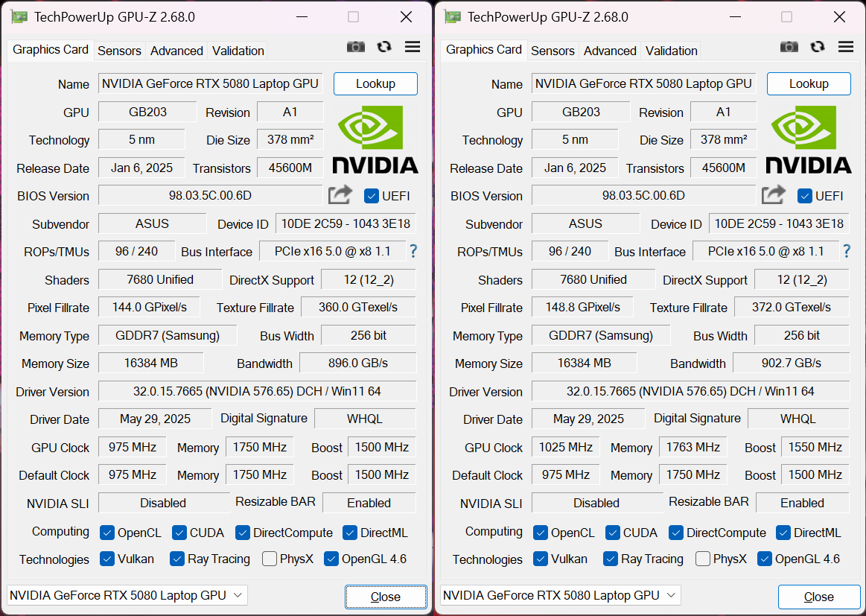Switch to Advanced tab in right window
The image size is (866, 616).
tap(611, 51)
